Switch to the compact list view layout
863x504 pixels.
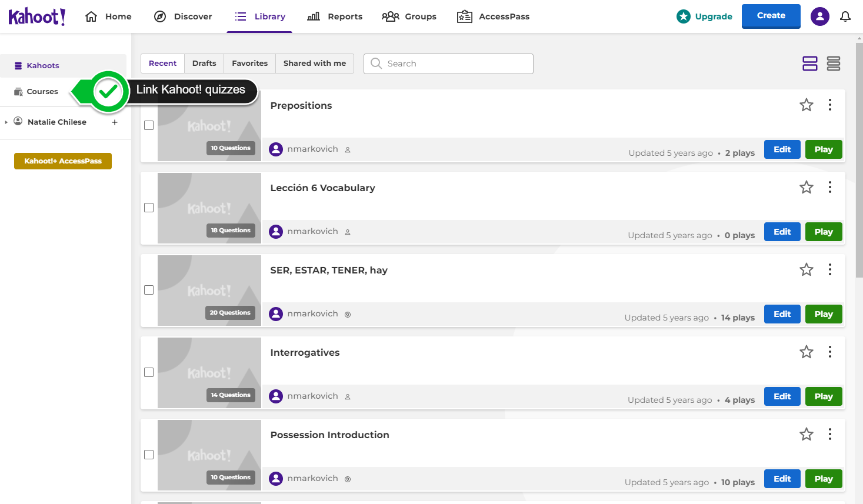(833, 64)
